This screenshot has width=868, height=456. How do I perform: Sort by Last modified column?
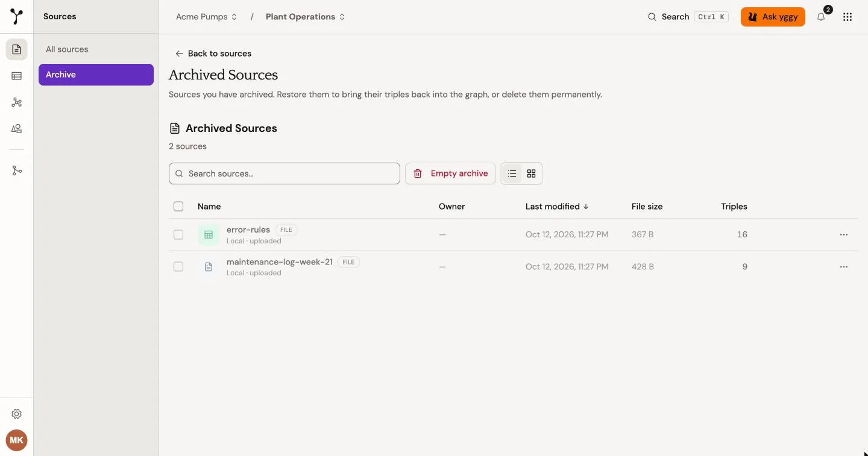tap(557, 207)
